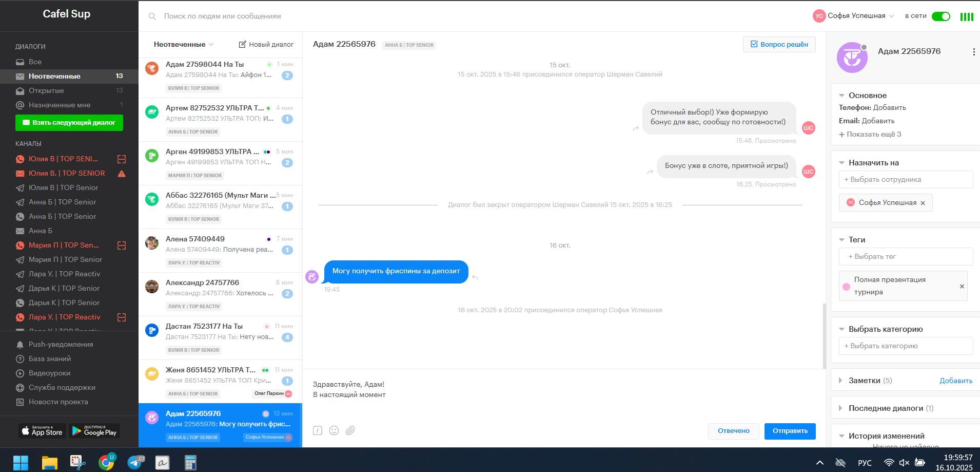The height and width of the screenshot is (472, 980).
Task: Start Новый диалог
Action: (266, 45)
